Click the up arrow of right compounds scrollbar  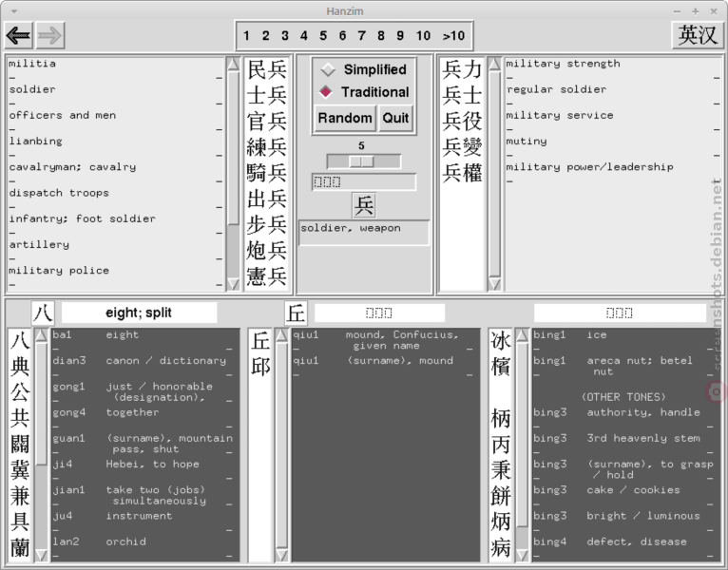pos(494,64)
